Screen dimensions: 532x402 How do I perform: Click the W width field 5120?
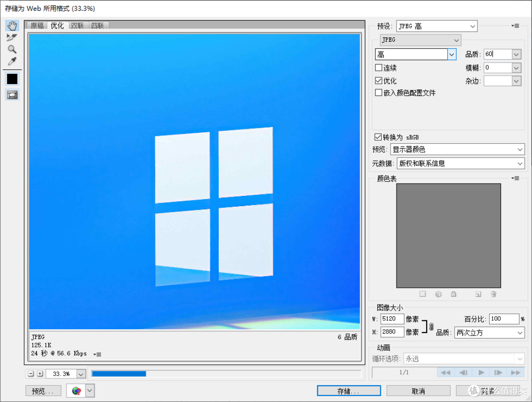392,319
